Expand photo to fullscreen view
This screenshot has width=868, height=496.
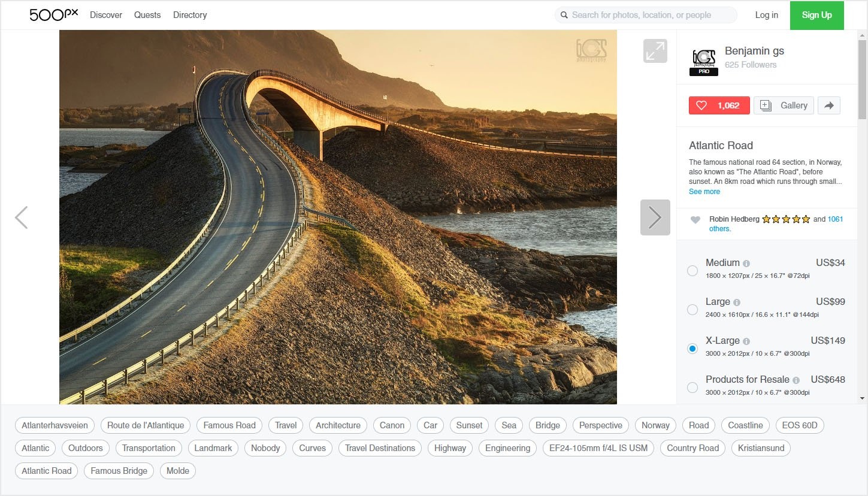pyautogui.click(x=655, y=51)
